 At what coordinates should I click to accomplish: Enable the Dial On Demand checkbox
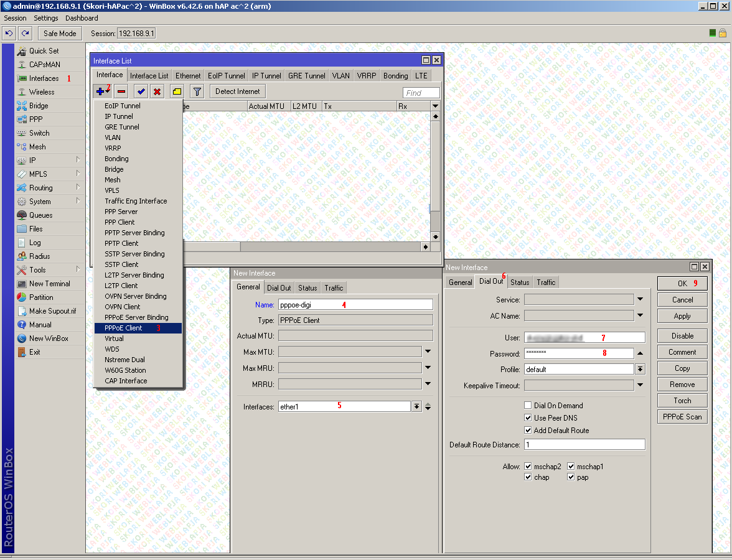pos(528,406)
